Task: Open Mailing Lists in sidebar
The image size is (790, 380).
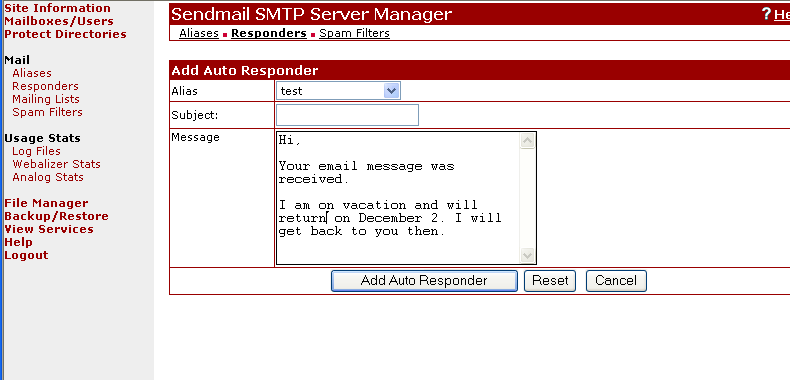Action: [x=46, y=99]
